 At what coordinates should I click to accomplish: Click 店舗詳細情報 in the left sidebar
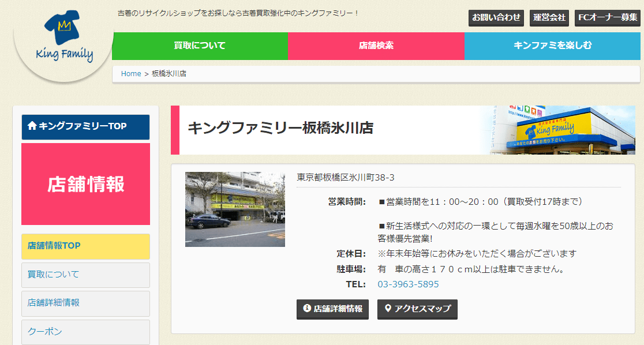[85, 303]
